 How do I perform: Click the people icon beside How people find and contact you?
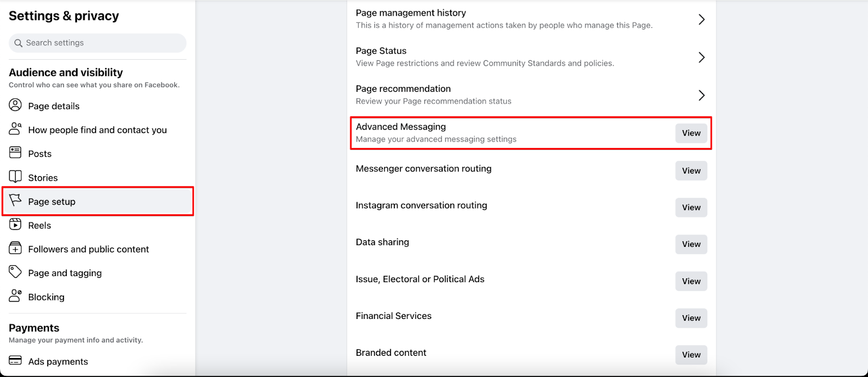pyautogui.click(x=15, y=129)
